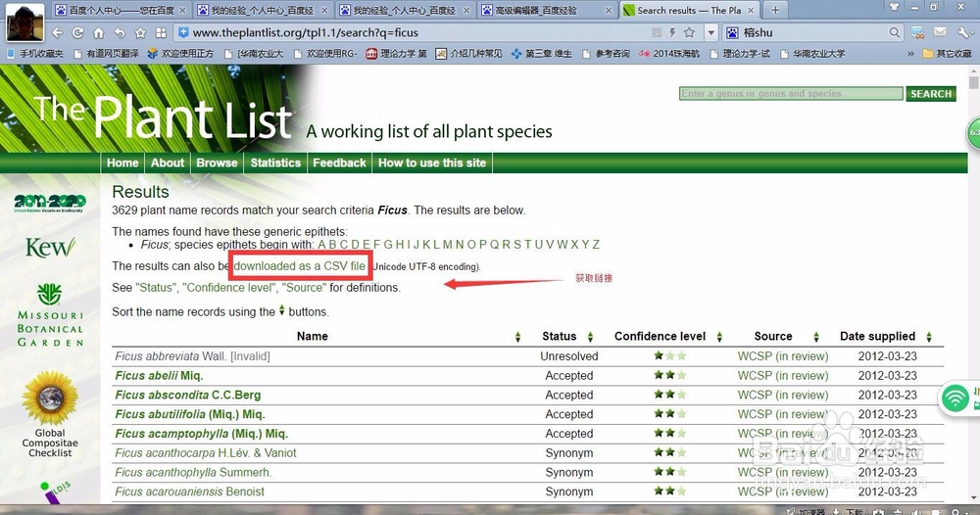Screen dimensions: 980x515
Task: Click the skin t-shirt icon in title bar
Action: [894, 7]
